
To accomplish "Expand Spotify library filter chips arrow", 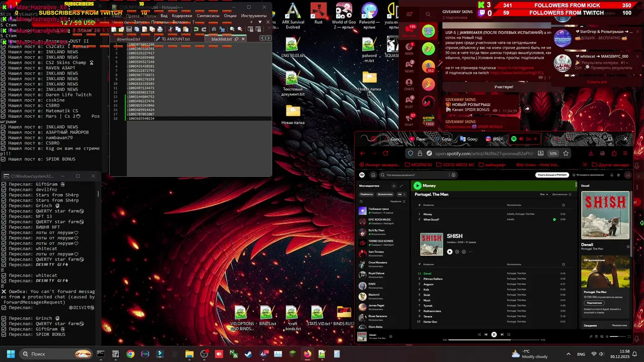I will point(404,194).
